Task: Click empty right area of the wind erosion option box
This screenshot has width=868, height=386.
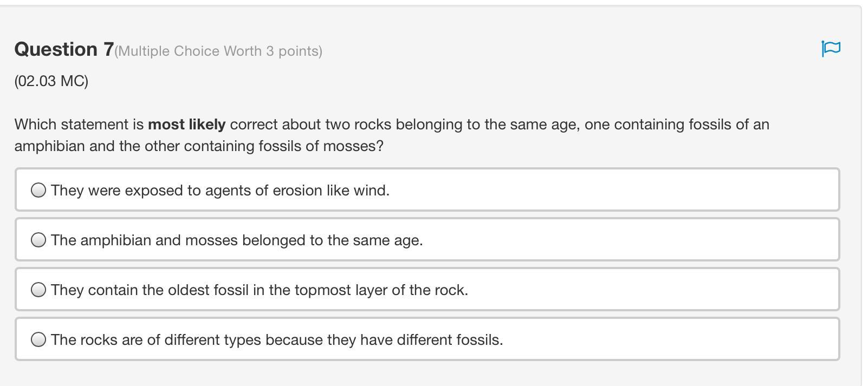Action: tap(650, 190)
